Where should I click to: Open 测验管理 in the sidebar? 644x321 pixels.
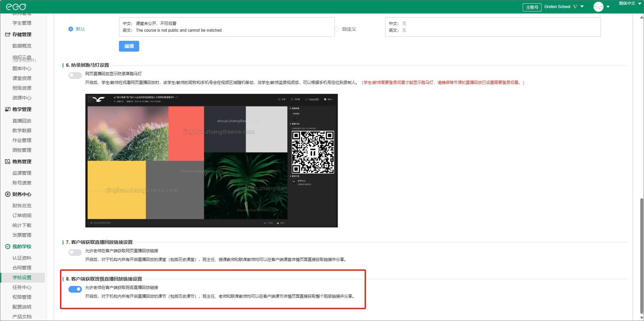22,150
